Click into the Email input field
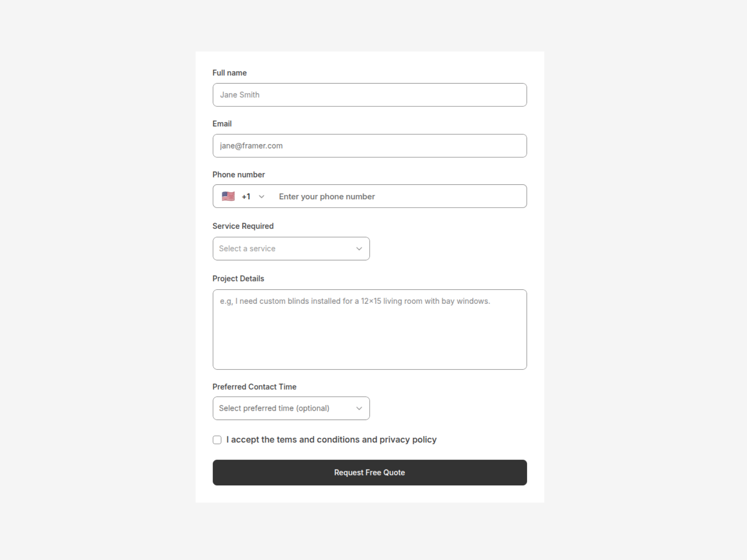Screen dimensions: 747x560 pos(369,146)
